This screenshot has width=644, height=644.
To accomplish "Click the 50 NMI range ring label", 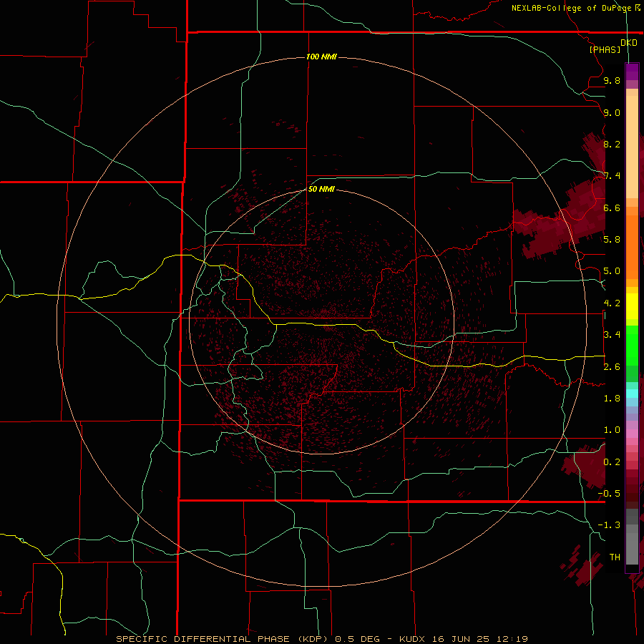I will click(321, 189).
